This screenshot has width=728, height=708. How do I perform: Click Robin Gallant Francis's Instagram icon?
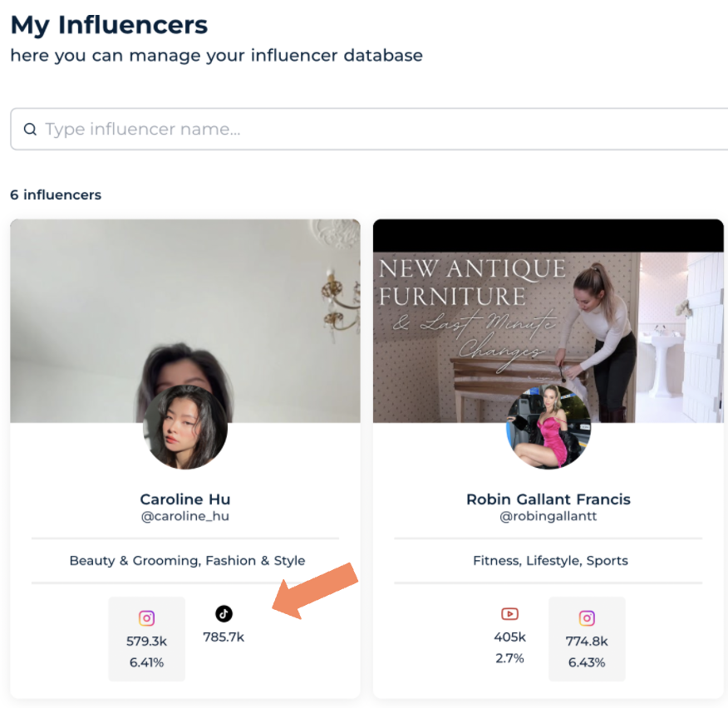(x=587, y=618)
